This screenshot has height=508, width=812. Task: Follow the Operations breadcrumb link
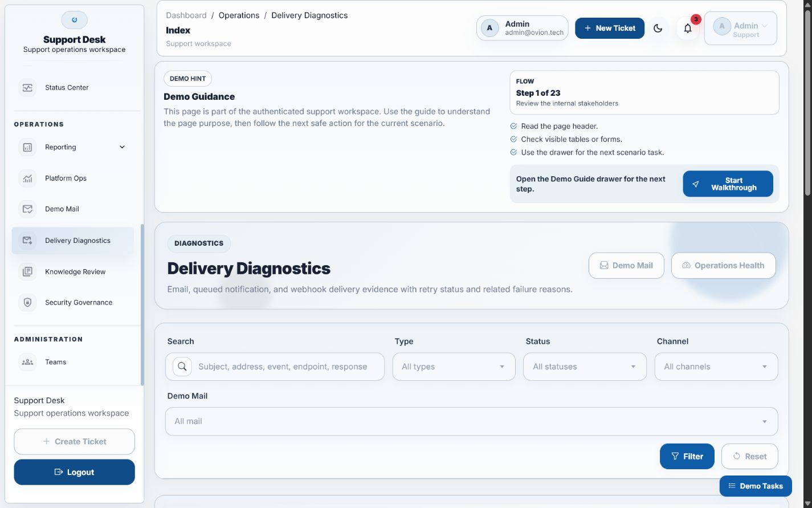[239, 15]
